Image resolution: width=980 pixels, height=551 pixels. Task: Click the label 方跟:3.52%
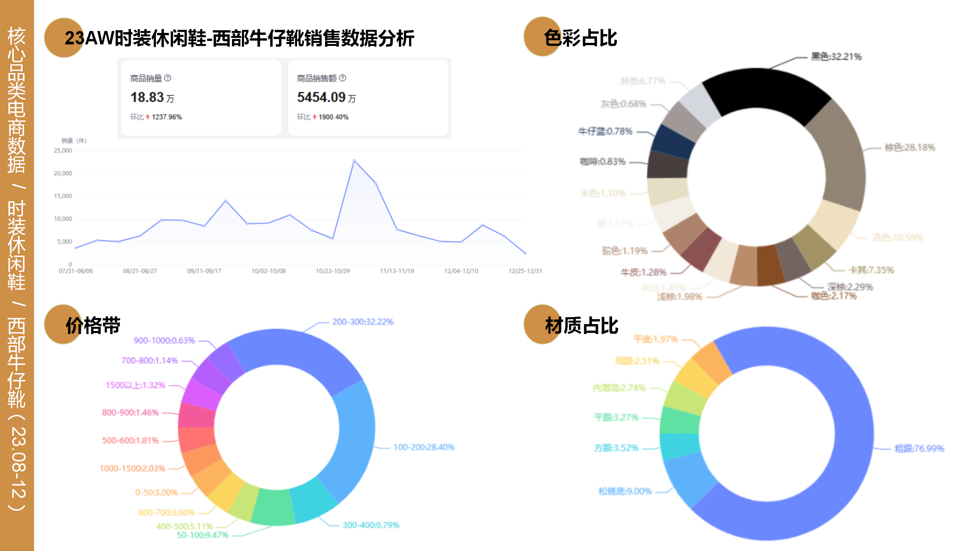pyautogui.click(x=616, y=448)
